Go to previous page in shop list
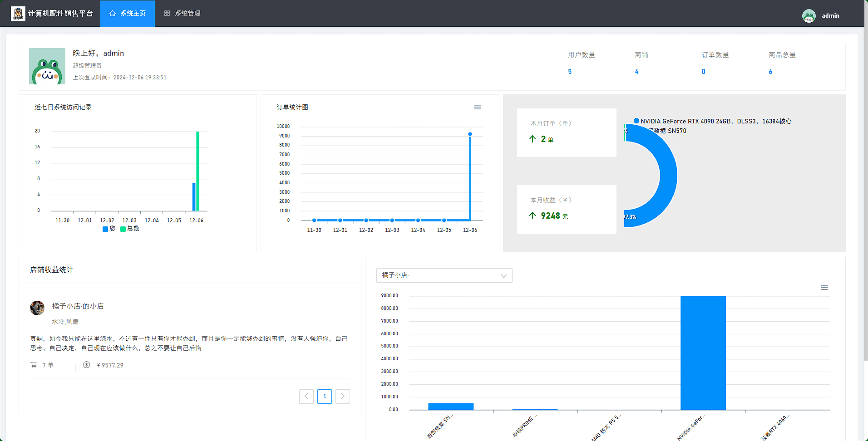The image size is (868, 441). [306, 396]
